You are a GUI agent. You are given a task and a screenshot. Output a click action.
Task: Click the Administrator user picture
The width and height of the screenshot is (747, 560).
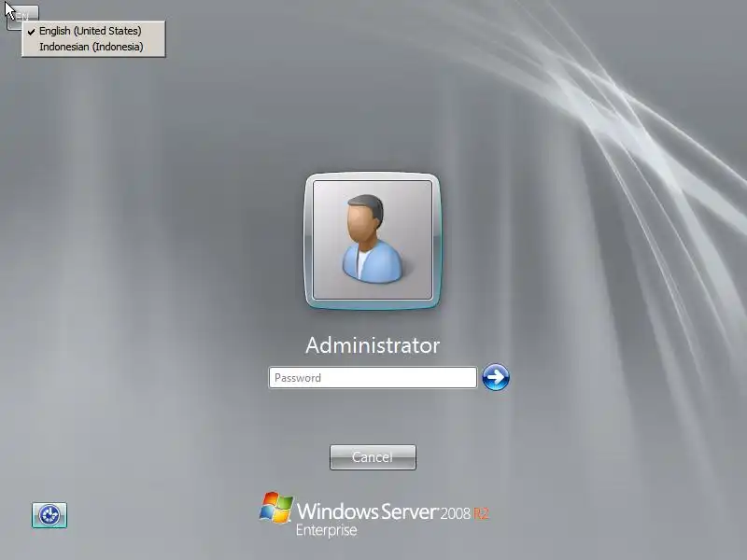coord(373,241)
